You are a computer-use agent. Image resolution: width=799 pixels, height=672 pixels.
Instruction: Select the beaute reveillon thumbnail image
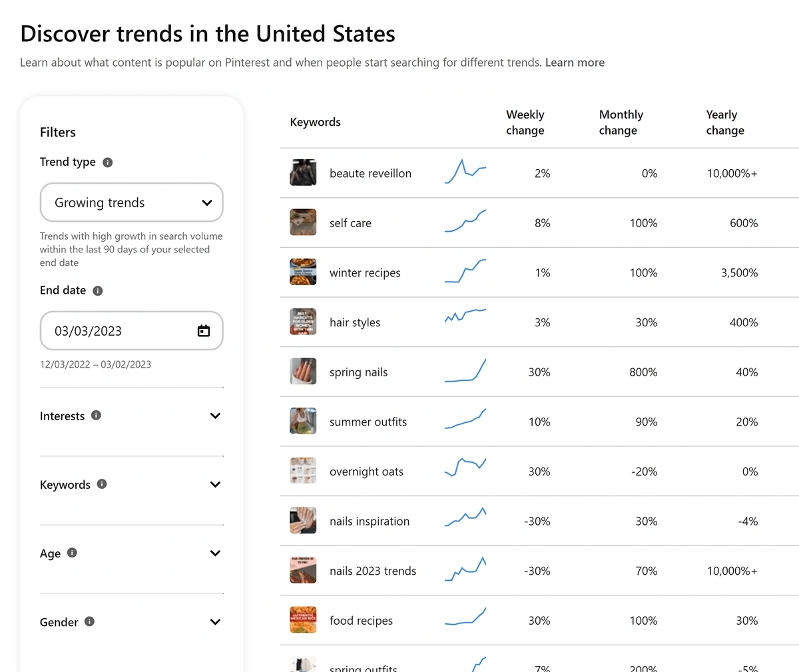point(303,172)
